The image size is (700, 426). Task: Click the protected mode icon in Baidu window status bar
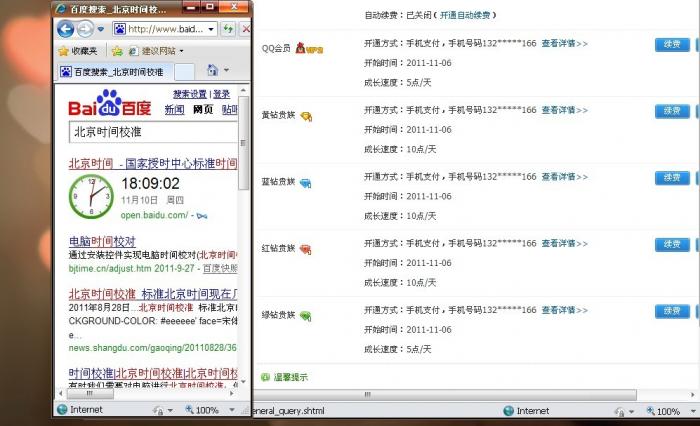(158, 410)
